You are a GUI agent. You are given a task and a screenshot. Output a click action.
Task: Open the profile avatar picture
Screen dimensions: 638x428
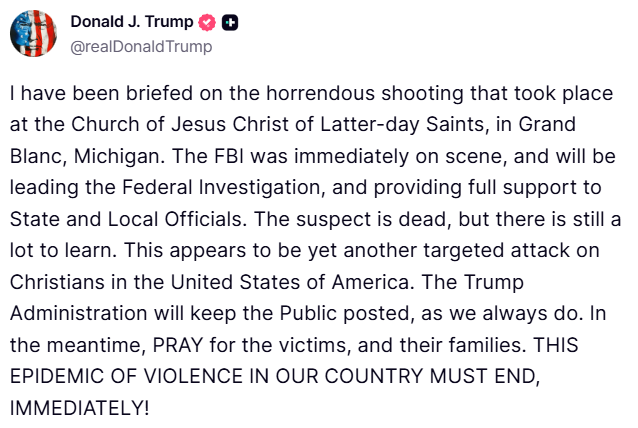click(33, 33)
